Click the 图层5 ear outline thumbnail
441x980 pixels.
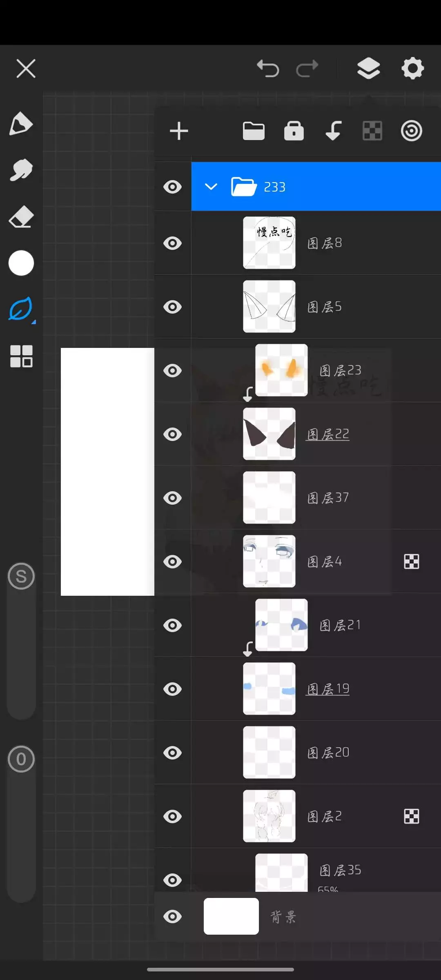coord(269,307)
